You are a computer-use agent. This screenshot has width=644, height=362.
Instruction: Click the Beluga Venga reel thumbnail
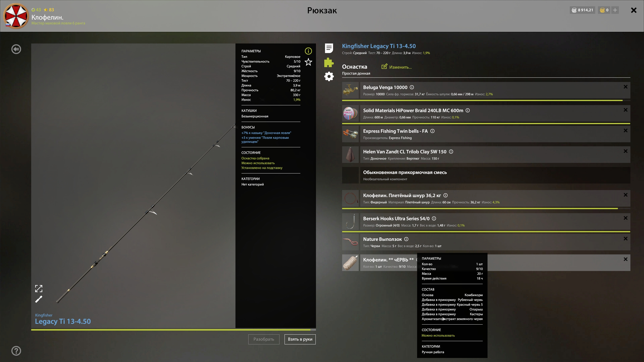point(350,90)
